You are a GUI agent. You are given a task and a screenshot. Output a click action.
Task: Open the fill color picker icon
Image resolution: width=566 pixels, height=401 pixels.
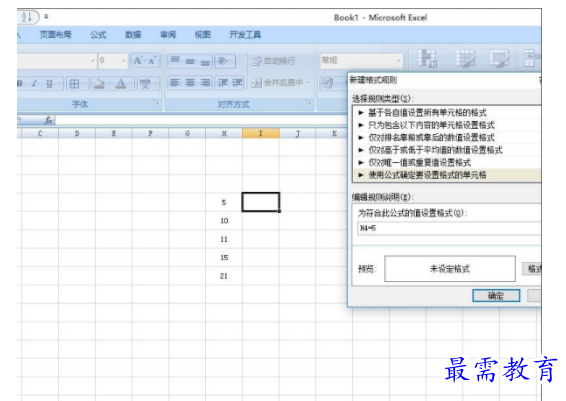[x=99, y=84]
